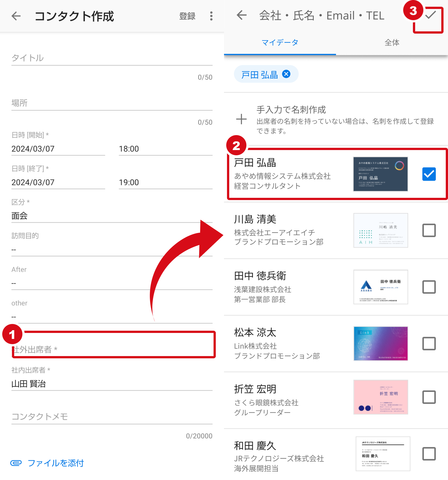The width and height of the screenshot is (448, 480).
Task: Tap the 登録 button
Action: pos(187,16)
